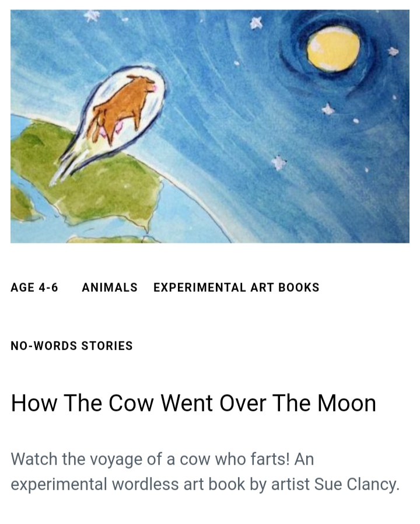
Task: Click the book description about a cow who farts
Action: click(205, 471)
